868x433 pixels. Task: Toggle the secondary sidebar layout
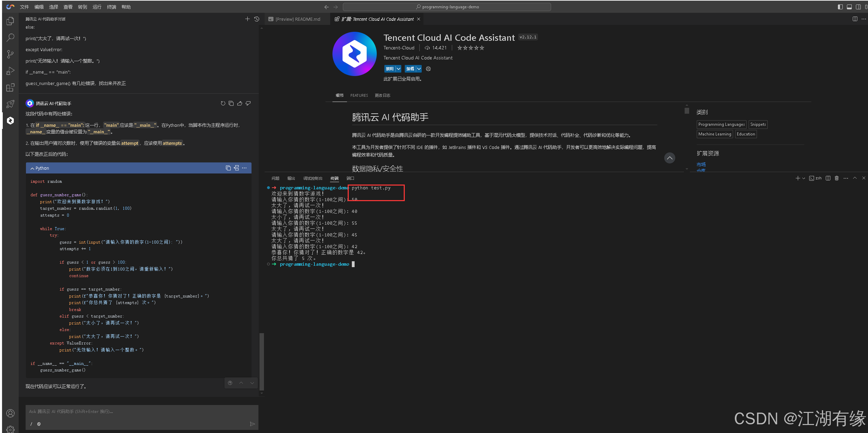(858, 7)
